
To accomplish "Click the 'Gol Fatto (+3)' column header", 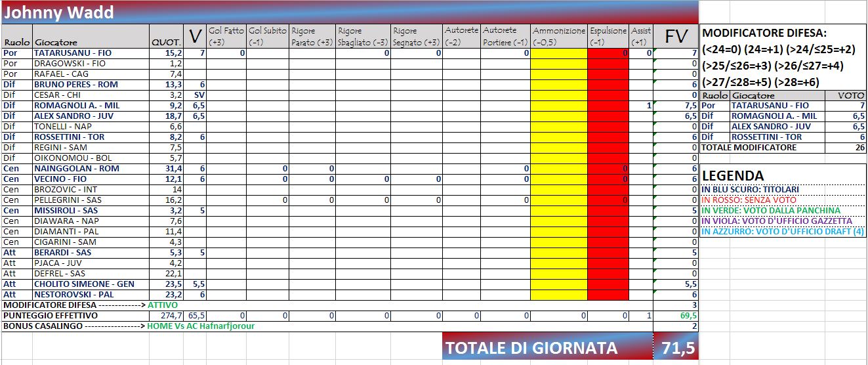I will point(226,36).
